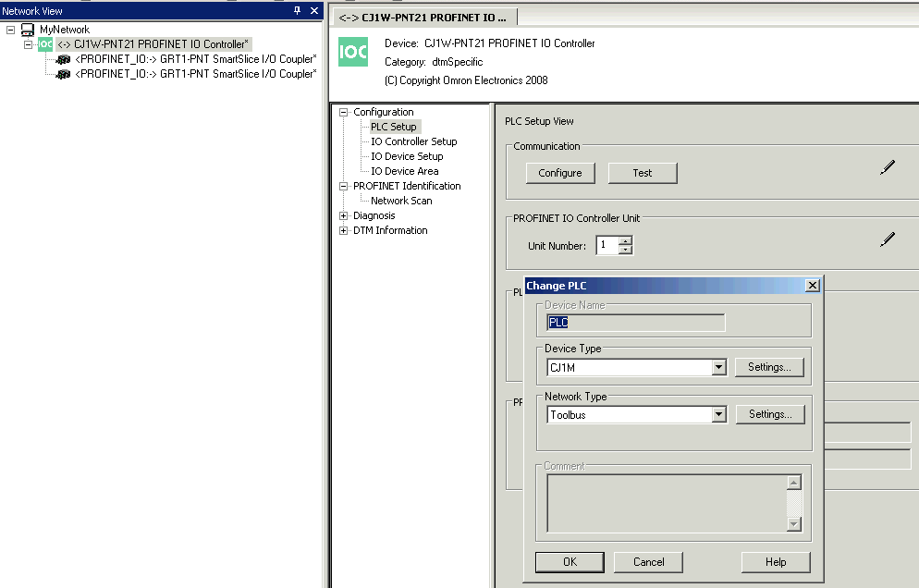
Task: Select first GRT1-PNT SmartSlice I/O Coupler entry
Action: click(196, 59)
